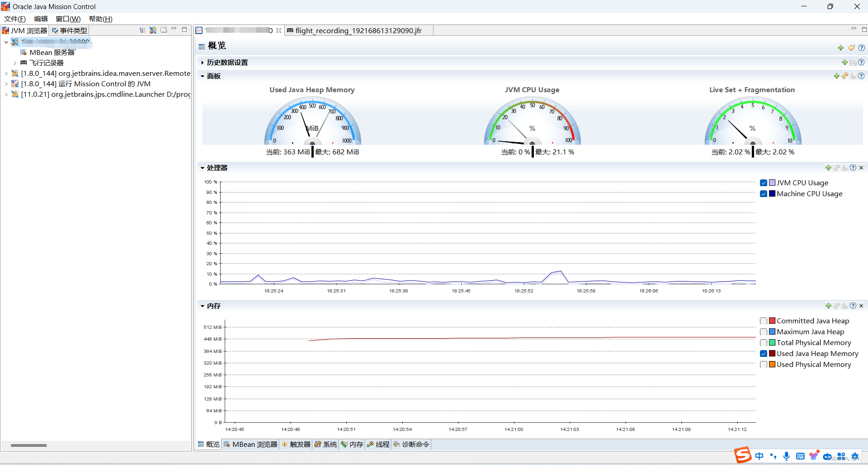The width and height of the screenshot is (868, 465).
Task: Collapse the first connected JVM node
Action: coord(6,42)
